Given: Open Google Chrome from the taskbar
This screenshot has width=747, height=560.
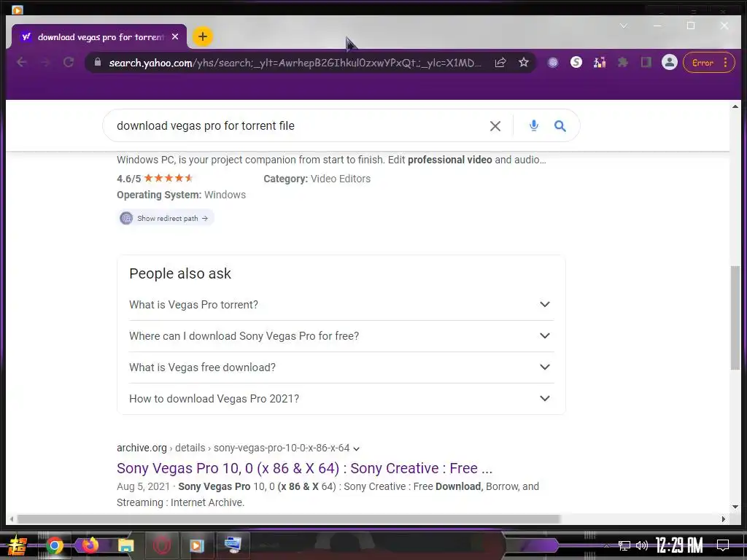Looking at the screenshot, I should click(54, 545).
